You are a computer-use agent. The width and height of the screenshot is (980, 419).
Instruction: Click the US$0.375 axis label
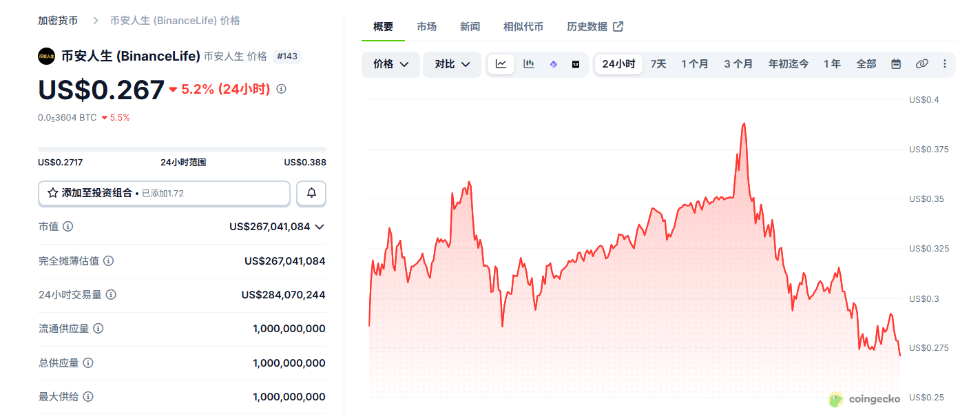pos(928,150)
